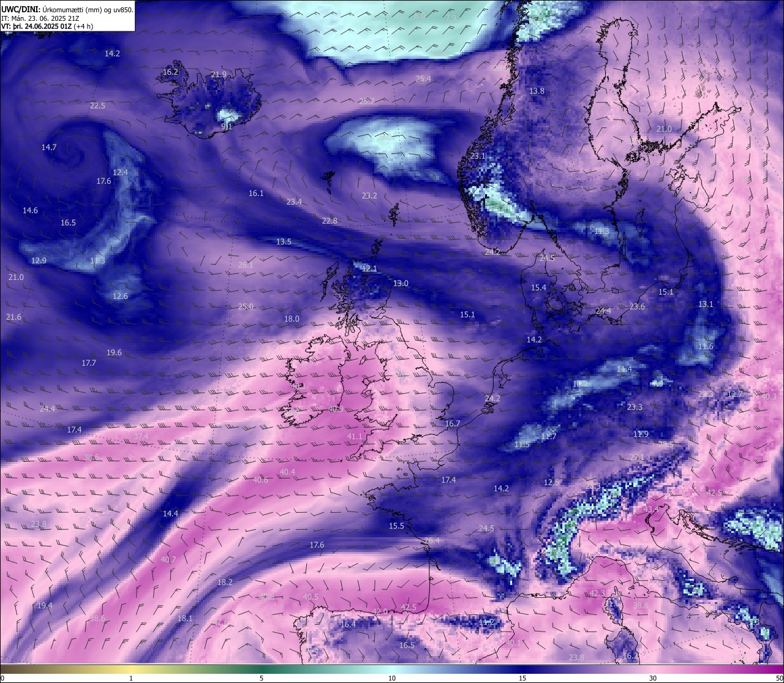This screenshot has height=683, width=784.
Task: Select the 40.6 value label
Action: [x=260, y=480]
